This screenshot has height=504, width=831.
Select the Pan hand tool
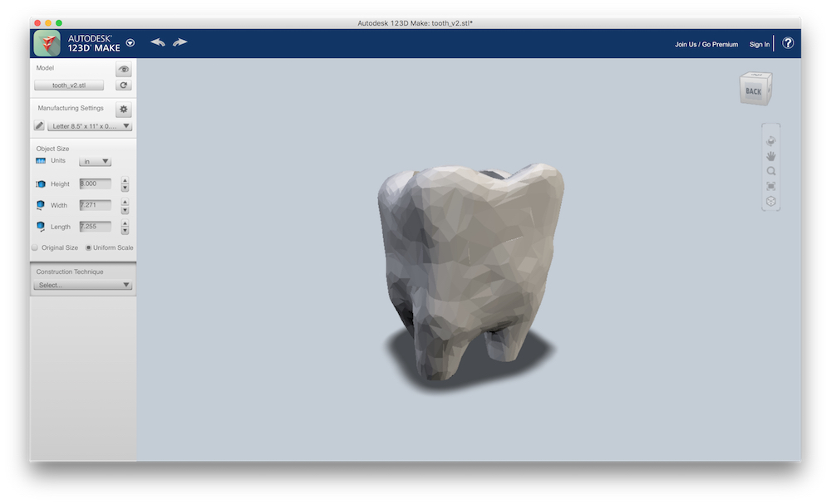tap(771, 156)
